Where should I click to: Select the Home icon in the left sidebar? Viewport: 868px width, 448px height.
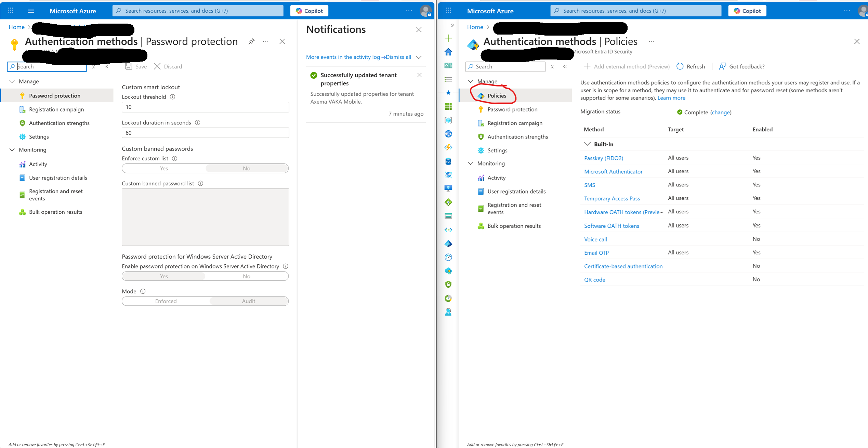(x=448, y=52)
